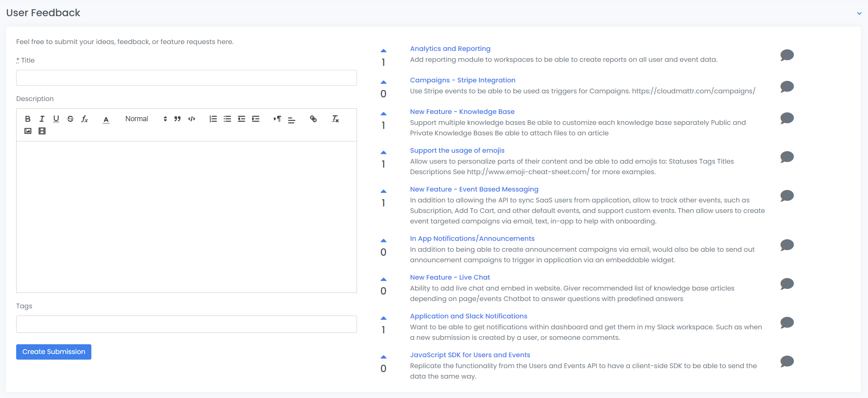Open the text alignment picker
The height and width of the screenshot is (398, 868).
[x=291, y=120]
